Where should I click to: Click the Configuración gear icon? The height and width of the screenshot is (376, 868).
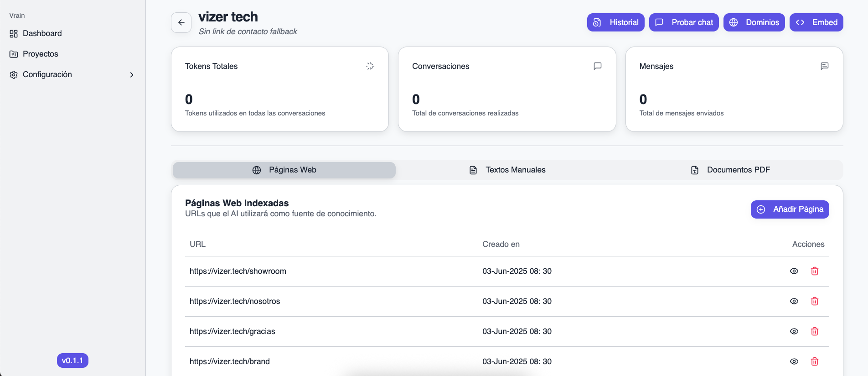(14, 75)
